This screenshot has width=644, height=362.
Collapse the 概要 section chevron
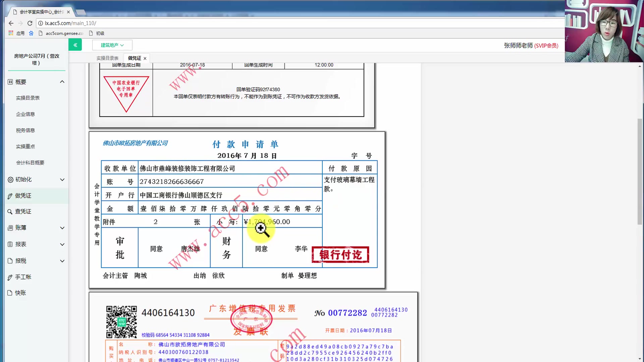62,82
